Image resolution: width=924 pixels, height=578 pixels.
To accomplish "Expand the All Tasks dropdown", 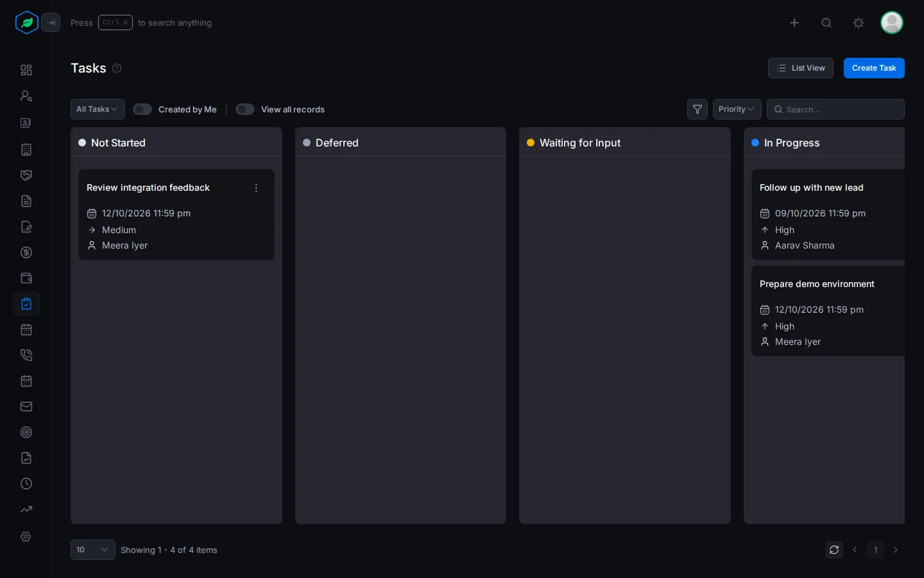I will [x=98, y=109].
